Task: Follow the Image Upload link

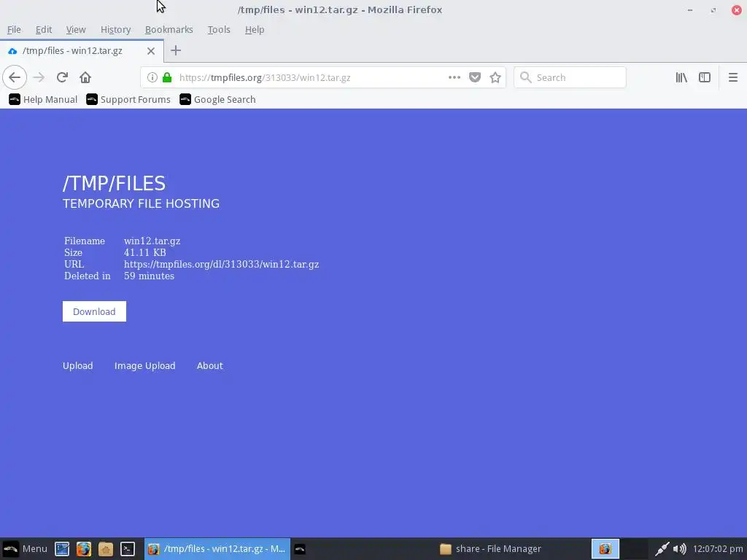Action: click(145, 366)
